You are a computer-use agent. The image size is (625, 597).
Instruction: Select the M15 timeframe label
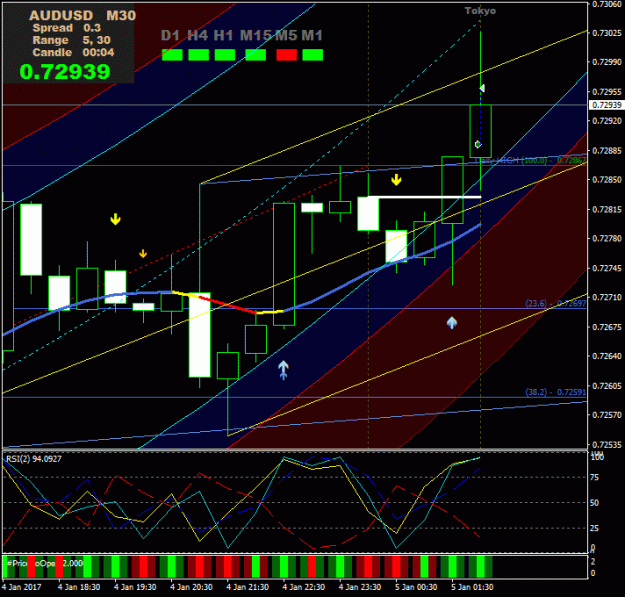tap(256, 36)
